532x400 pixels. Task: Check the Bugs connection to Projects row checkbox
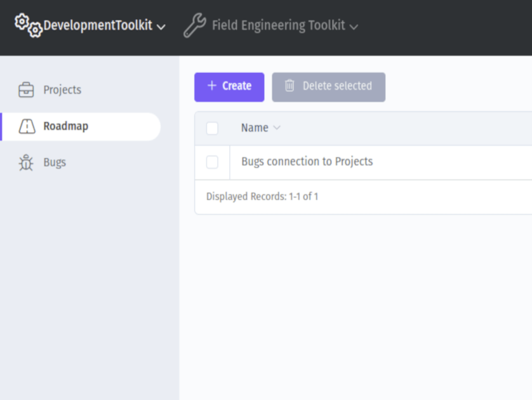[213, 162]
